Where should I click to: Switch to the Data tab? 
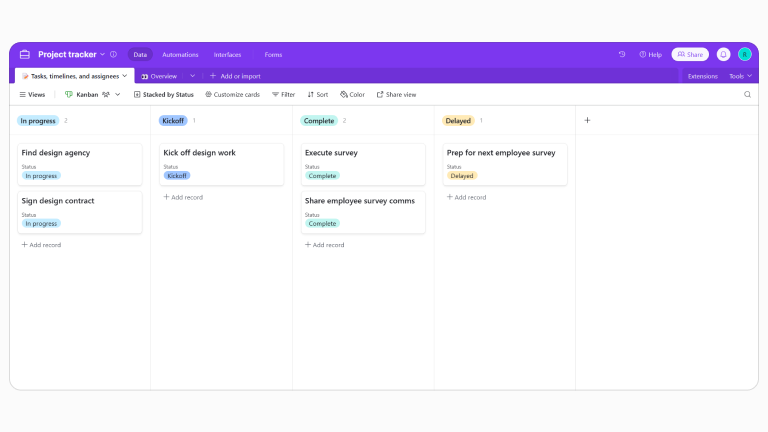tap(140, 54)
